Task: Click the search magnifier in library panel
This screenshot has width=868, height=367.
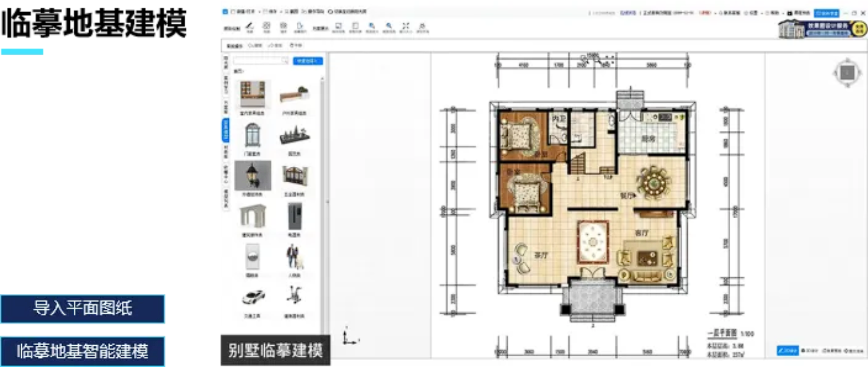Action: (x=285, y=61)
